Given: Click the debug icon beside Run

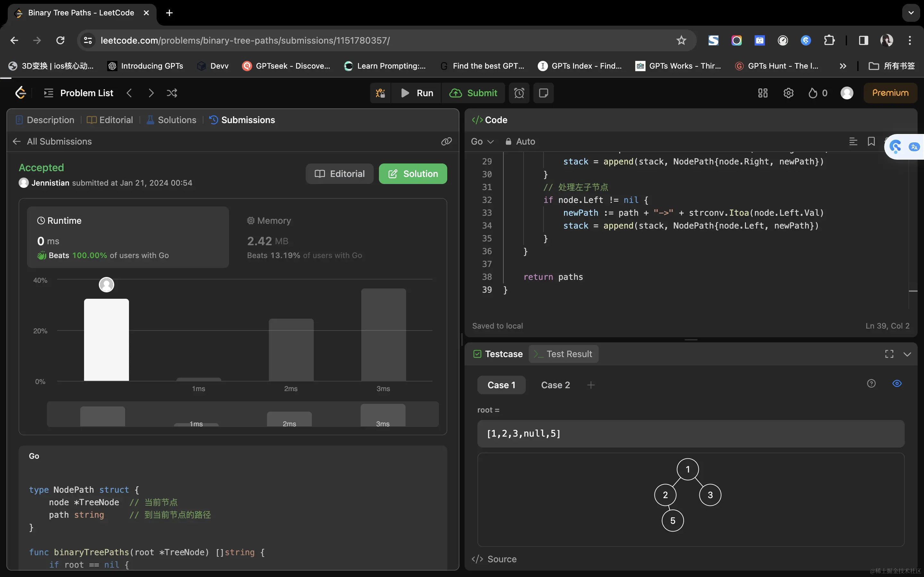Looking at the screenshot, I should (380, 93).
